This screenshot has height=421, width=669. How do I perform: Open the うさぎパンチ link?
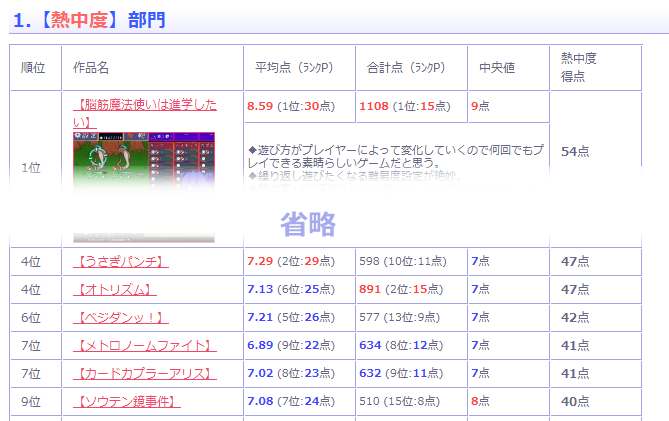[121, 261]
